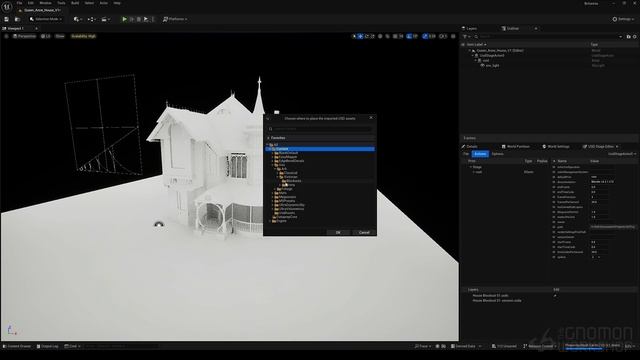
Task: Select the World Settings tab
Action: [556, 147]
